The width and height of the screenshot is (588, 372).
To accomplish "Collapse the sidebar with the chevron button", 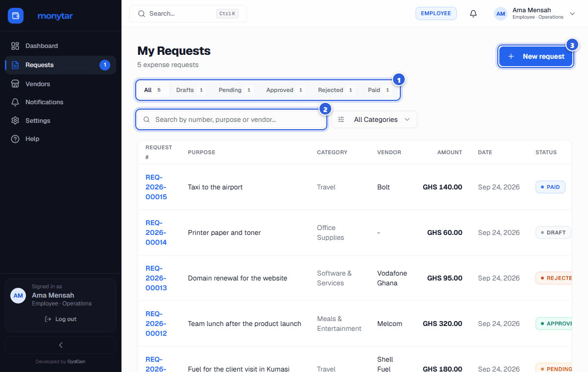I will pos(61,345).
